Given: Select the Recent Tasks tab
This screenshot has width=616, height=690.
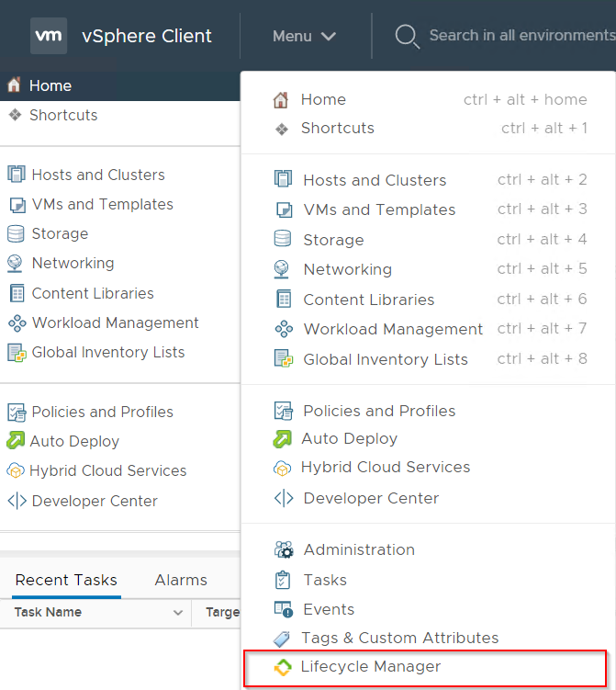Looking at the screenshot, I should pos(66,580).
